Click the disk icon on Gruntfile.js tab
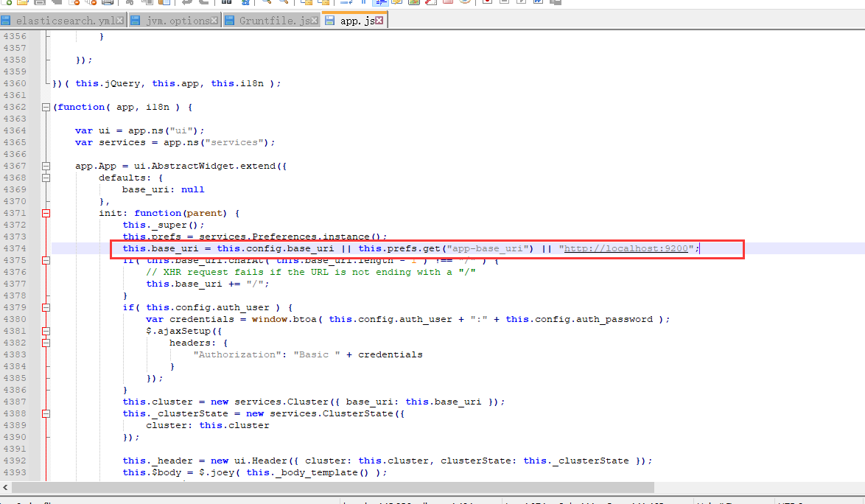 pyautogui.click(x=229, y=21)
